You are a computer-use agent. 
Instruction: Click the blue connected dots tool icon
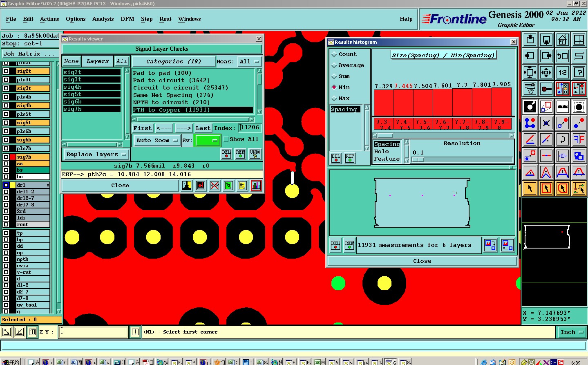pyautogui.click(x=530, y=123)
